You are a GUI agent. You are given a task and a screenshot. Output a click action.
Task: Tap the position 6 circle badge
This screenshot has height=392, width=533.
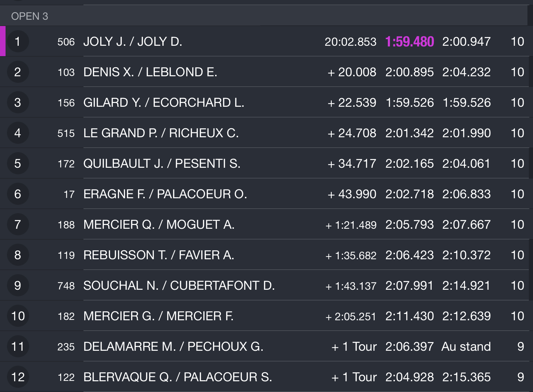pyautogui.click(x=18, y=194)
